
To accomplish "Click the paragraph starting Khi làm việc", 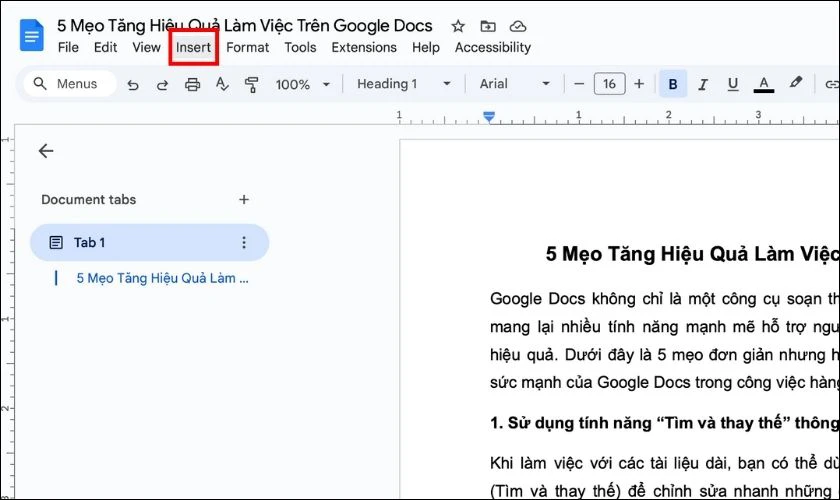I will tap(664, 477).
